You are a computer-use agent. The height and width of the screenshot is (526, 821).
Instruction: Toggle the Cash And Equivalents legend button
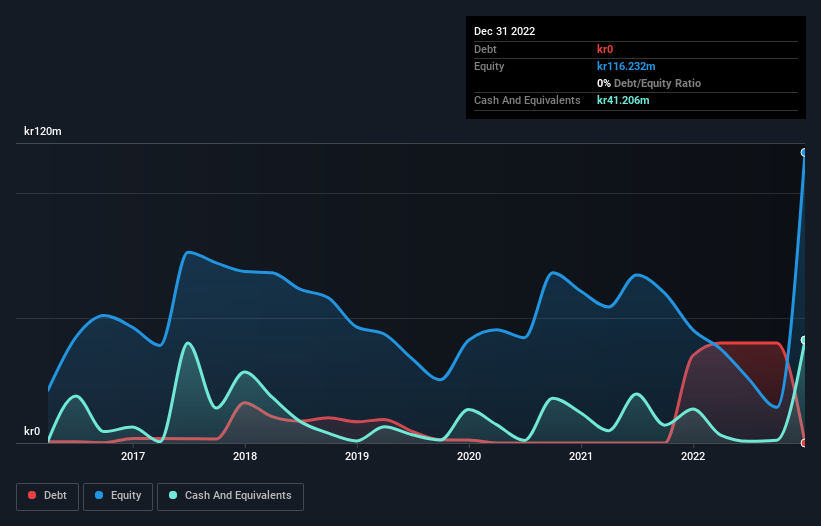[x=230, y=496]
